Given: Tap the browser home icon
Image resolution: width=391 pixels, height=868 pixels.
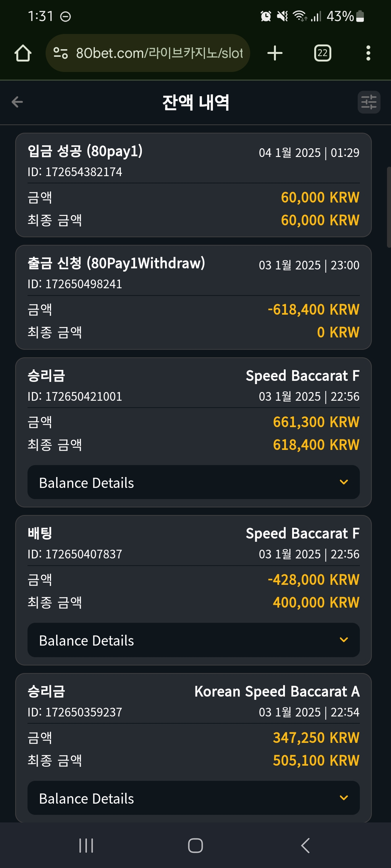Looking at the screenshot, I should 23,53.
